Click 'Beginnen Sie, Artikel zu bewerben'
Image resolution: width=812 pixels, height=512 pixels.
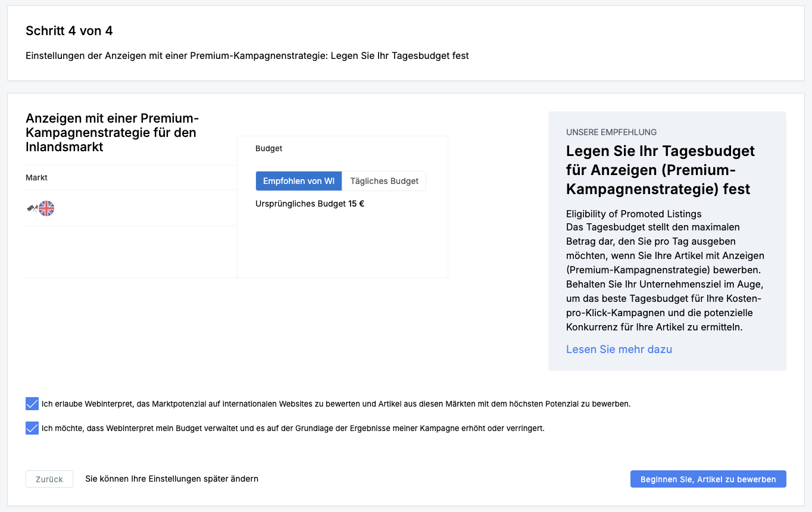[708, 479]
